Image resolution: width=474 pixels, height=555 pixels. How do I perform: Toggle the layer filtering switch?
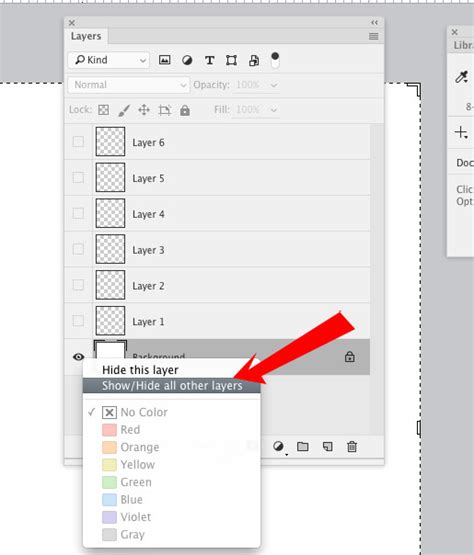(275, 60)
